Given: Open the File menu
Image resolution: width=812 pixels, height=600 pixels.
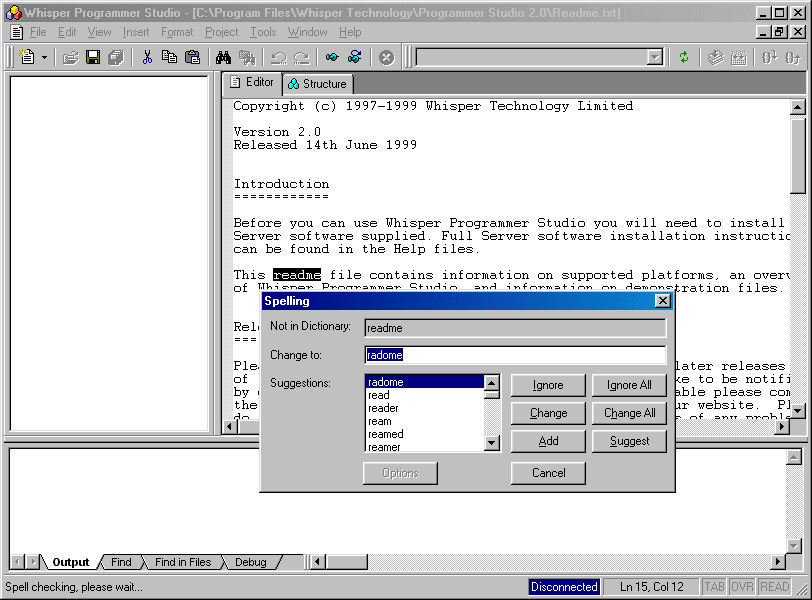Looking at the screenshot, I should click(x=38, y=32).
